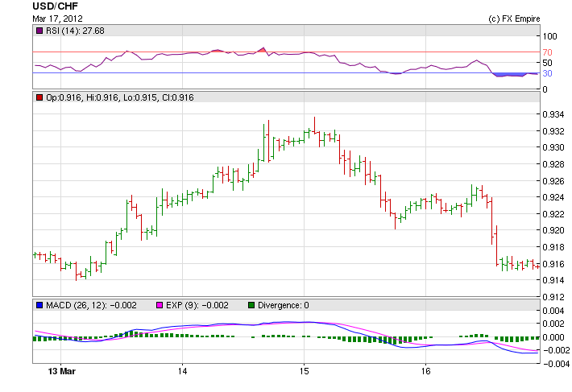The height and width of the screenshot is (392, 572).
Task: Click the purple RSI legend swatch
Action: 39,31
